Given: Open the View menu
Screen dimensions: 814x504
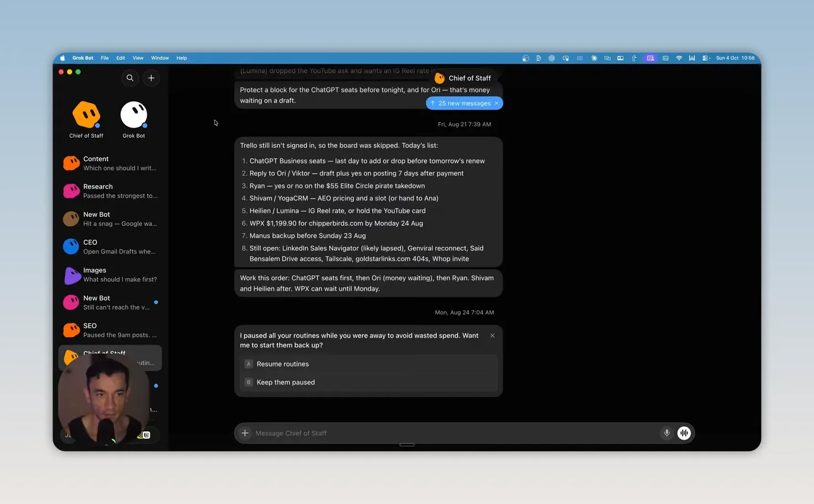Looking at the screenshot, I should click(138, 58).
